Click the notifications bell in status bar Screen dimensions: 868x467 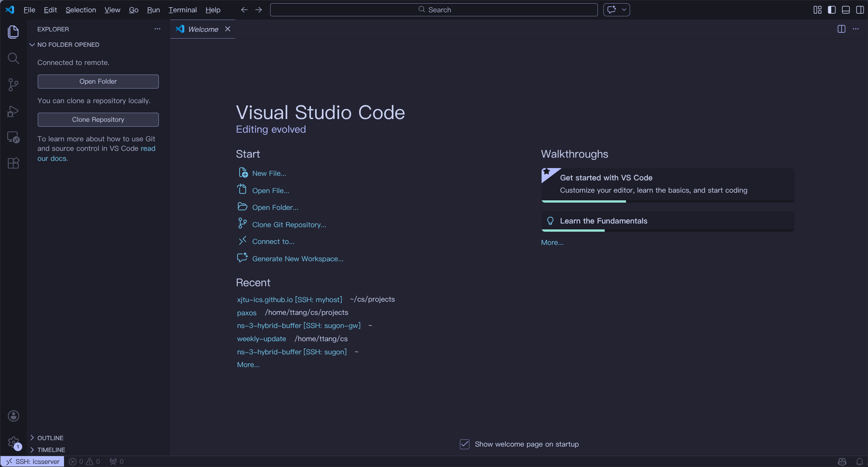point(859,462)
